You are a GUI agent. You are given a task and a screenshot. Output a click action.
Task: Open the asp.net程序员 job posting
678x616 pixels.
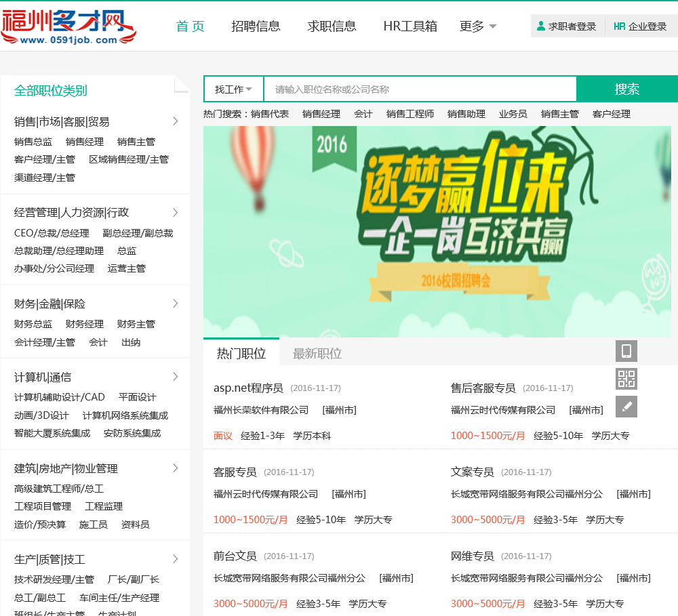pyautogui.click(x=248, y=388)
